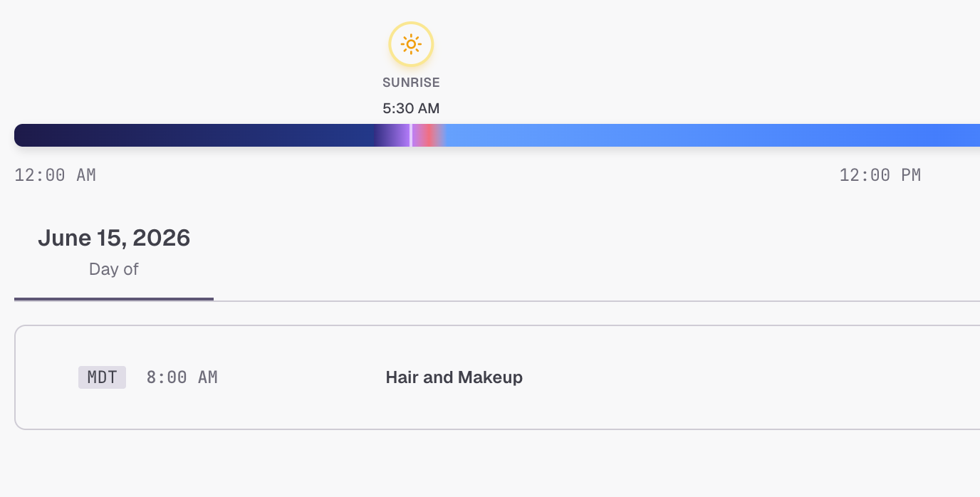The image size is (980, 497).
Task: Click empty space right of Hair and Makeup in the card
Action: pos(748,377)
